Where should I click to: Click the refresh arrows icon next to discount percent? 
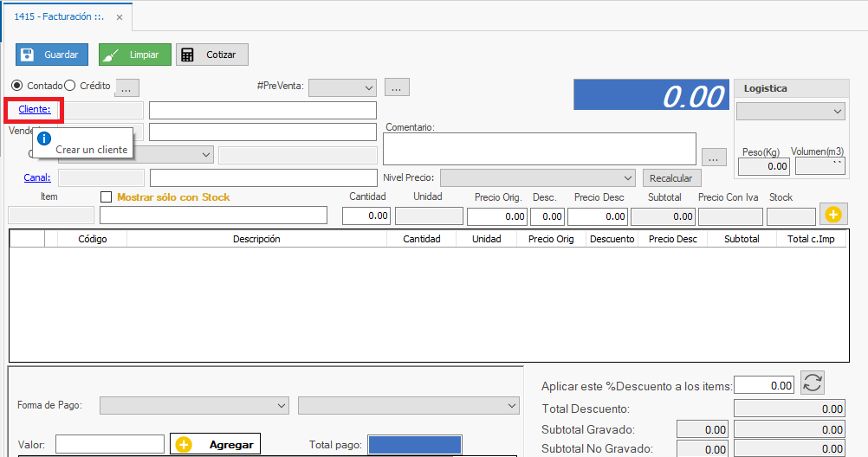pyautogui.click(x=812, y=383)
